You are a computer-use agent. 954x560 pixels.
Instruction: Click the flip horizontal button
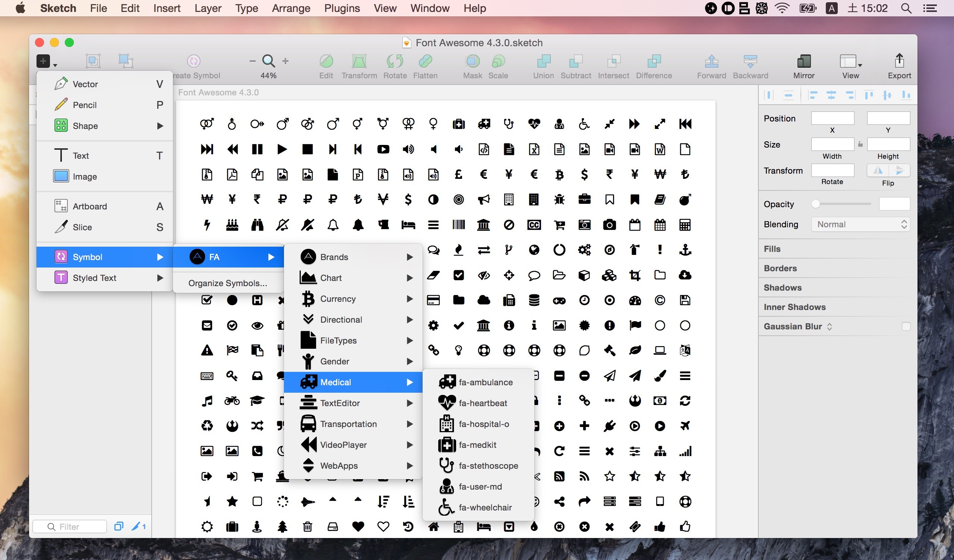tap(878, 171)
